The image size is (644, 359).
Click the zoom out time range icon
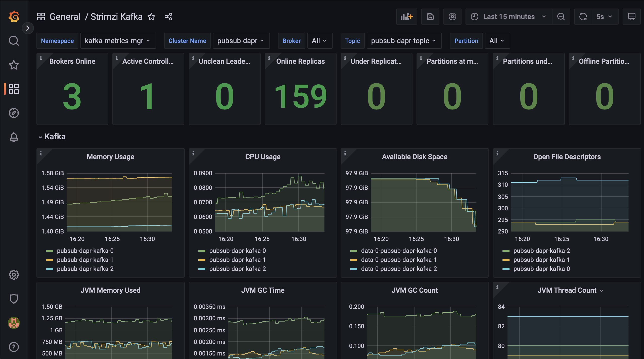tap(561, 17)
